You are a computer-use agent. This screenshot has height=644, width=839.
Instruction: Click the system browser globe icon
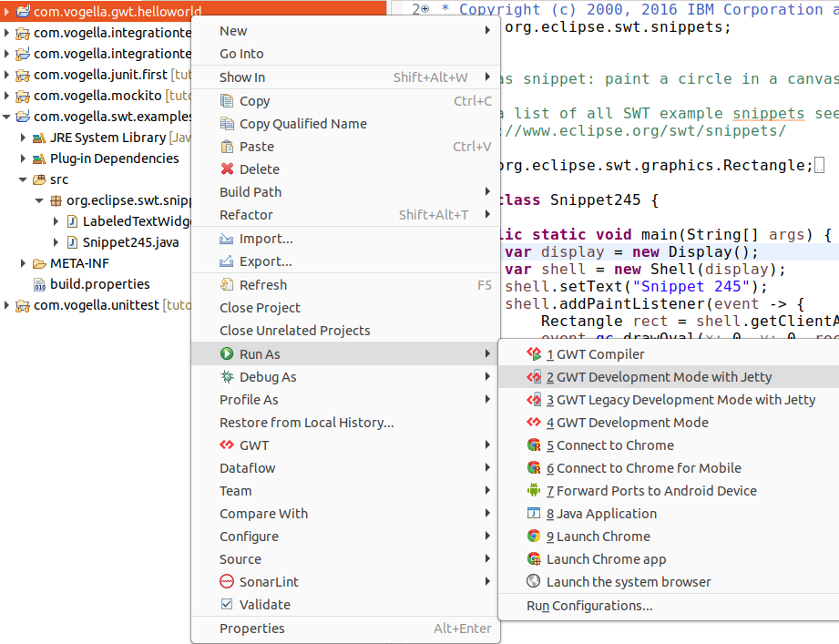pos(534,581)
